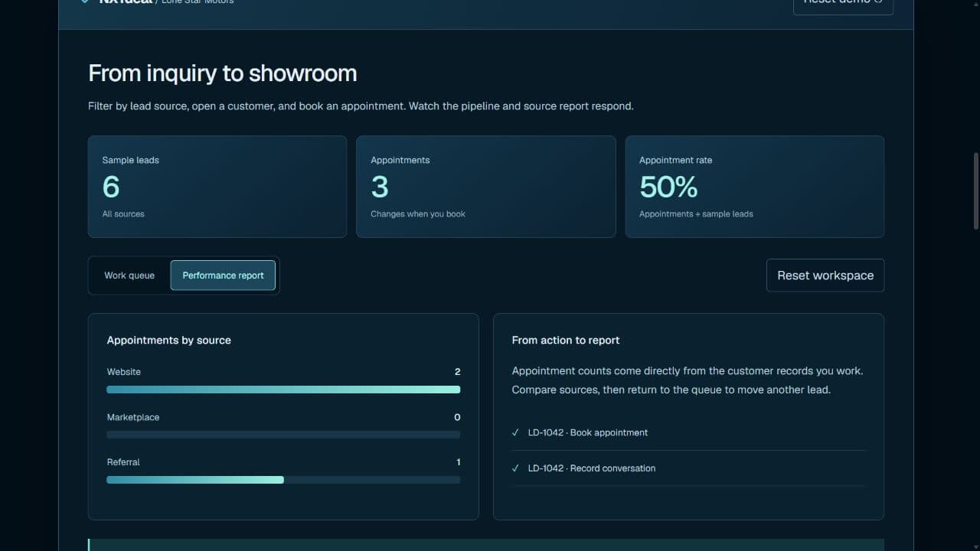
Task: Click the 'From inquiry to showroom' title
Action: 223,73
